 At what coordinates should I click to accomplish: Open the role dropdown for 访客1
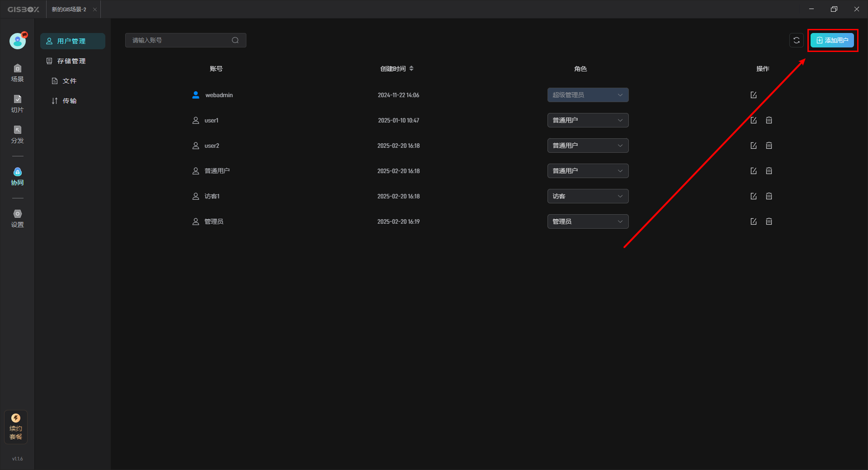(x=588, y=196)
